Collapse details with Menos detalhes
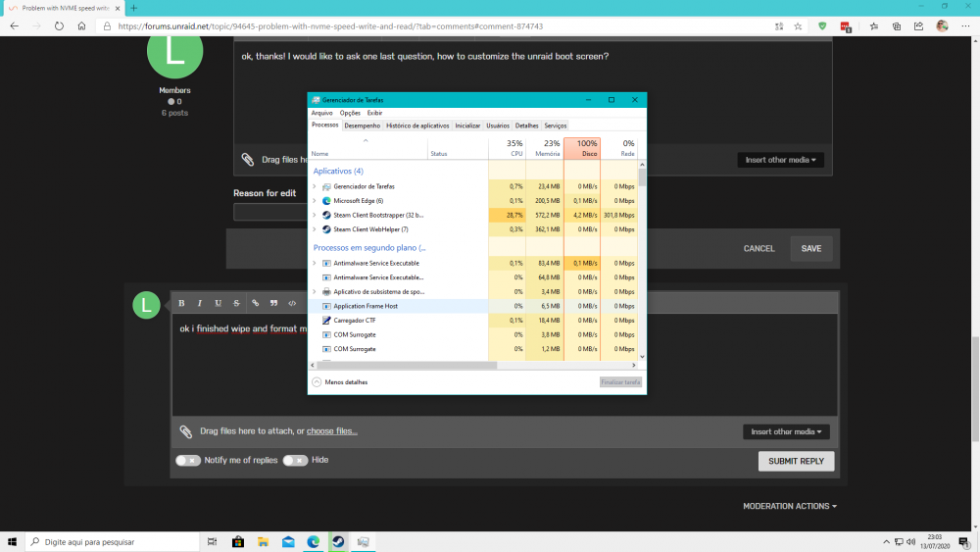 pyautogui.click(x=340, y=382)
